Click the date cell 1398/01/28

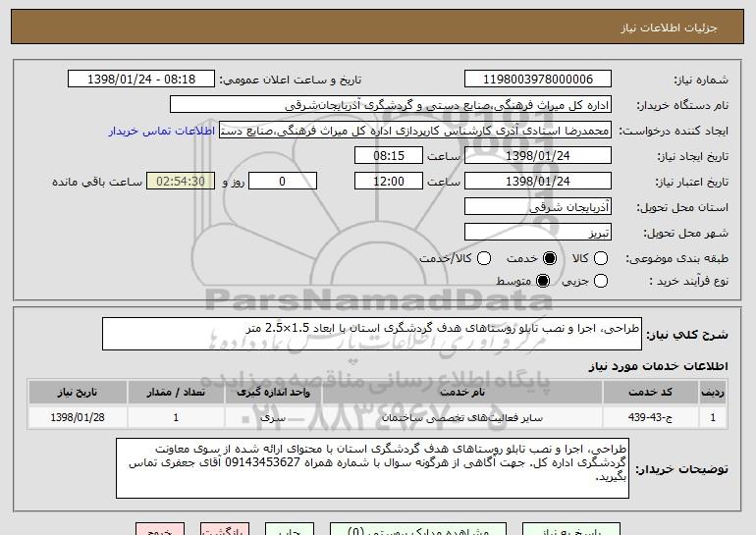(x=78, y=417)
